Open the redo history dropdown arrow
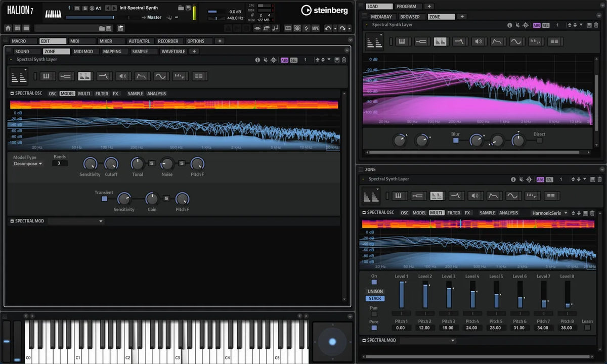 (350, 28)
